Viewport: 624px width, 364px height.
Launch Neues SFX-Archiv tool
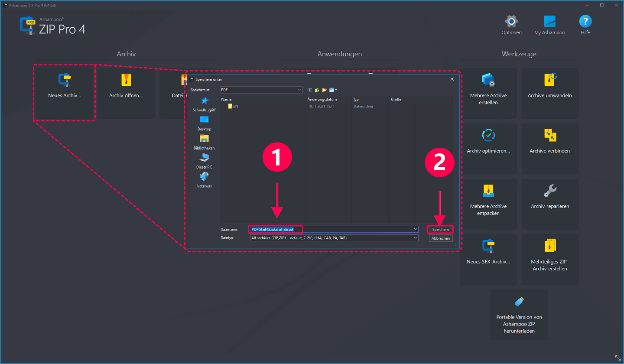pyautogui.click(x=488, y=260)
